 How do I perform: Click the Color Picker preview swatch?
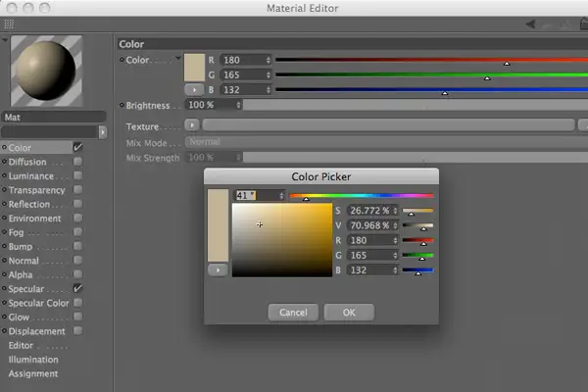[x=218, y=225]
